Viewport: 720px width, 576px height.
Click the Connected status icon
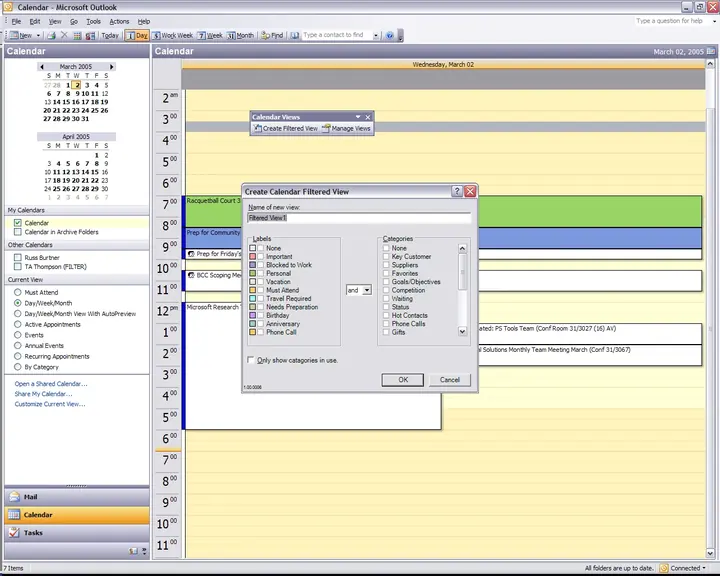coord(664,568)
